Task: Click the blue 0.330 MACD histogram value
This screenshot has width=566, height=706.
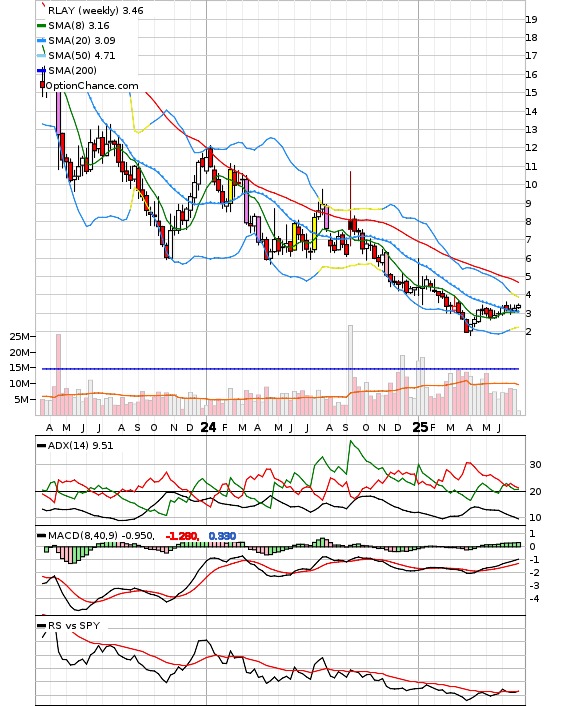Action: pos(222,536)
